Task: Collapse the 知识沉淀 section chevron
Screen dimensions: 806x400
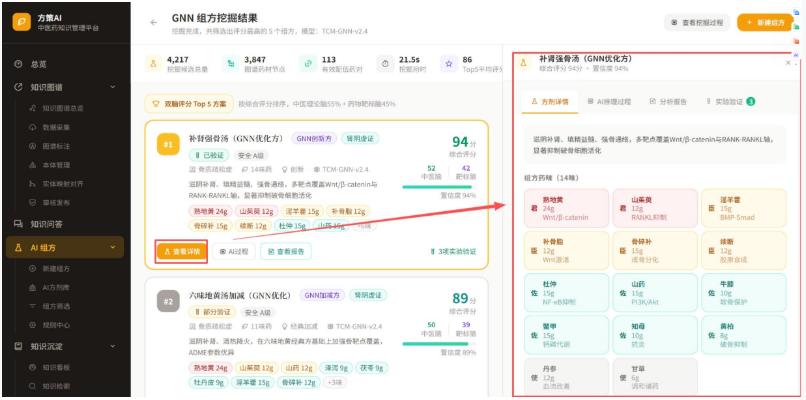Action: click(113, 347)
